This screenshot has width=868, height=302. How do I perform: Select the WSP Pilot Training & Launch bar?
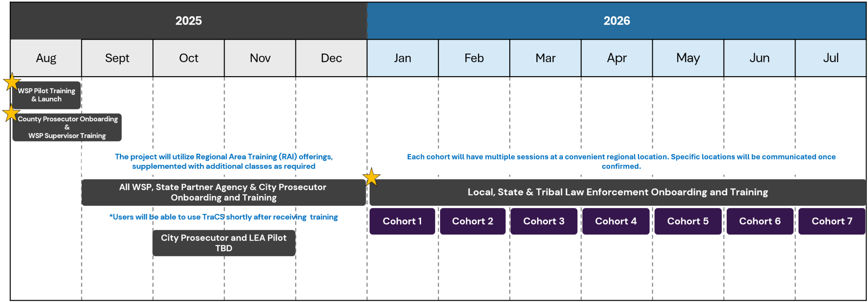coord(47,95)
